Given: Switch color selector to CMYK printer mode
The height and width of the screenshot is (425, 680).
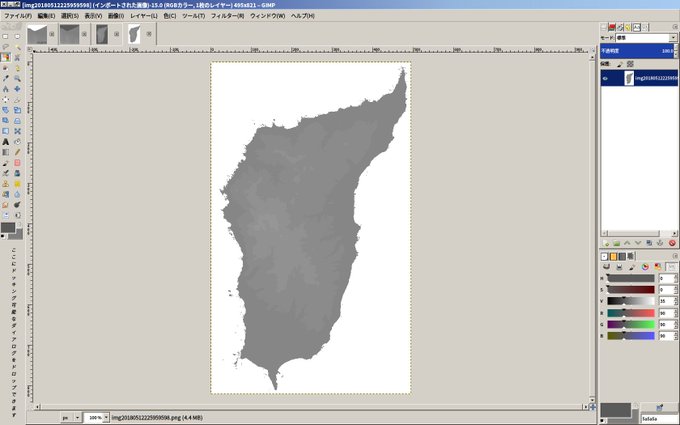Looking at the screenshot, I should pos(619,267).
